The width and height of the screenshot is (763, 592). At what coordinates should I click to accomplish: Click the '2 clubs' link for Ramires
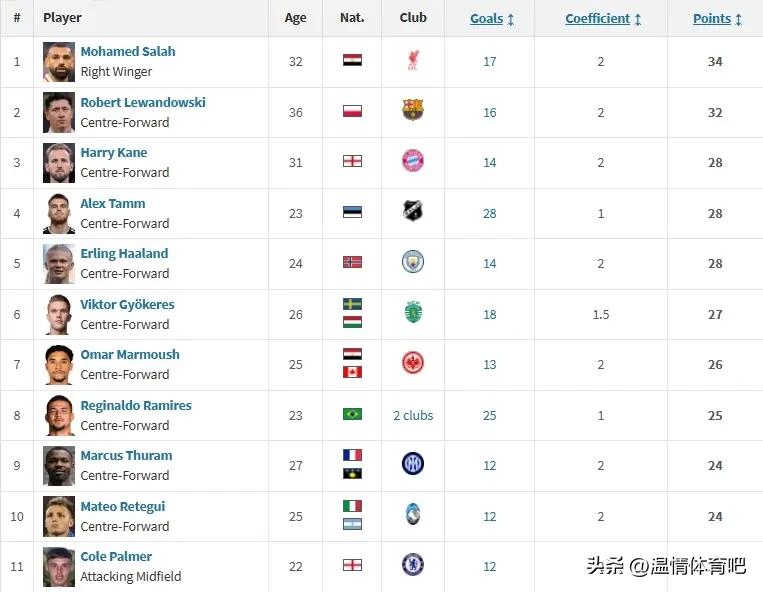point(413,415)
